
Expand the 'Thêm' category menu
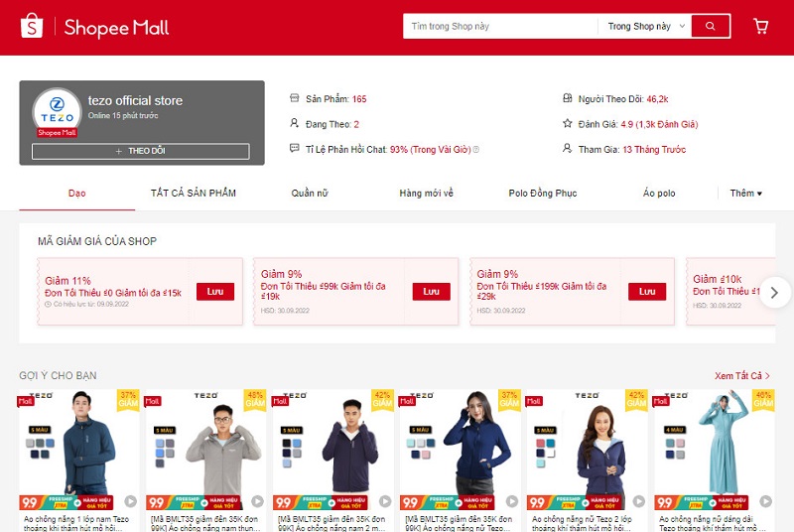[x=745, y=194]
